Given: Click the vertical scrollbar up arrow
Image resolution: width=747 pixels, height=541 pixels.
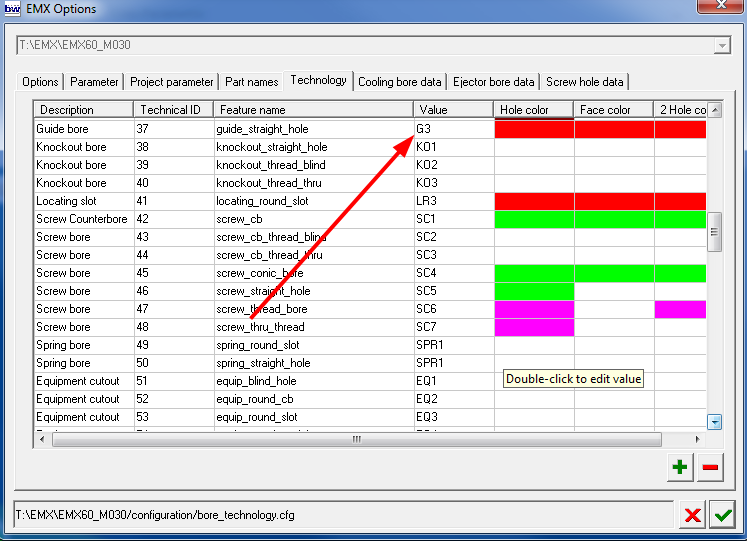Looking at the screenshot, I should (x=715, y=110).
